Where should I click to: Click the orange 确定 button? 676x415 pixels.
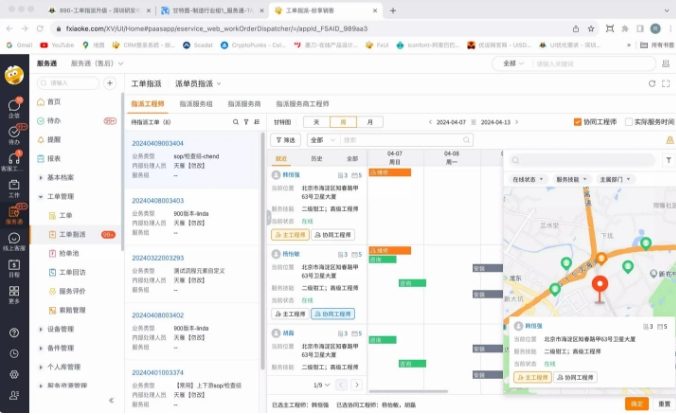tap(636, 404)
